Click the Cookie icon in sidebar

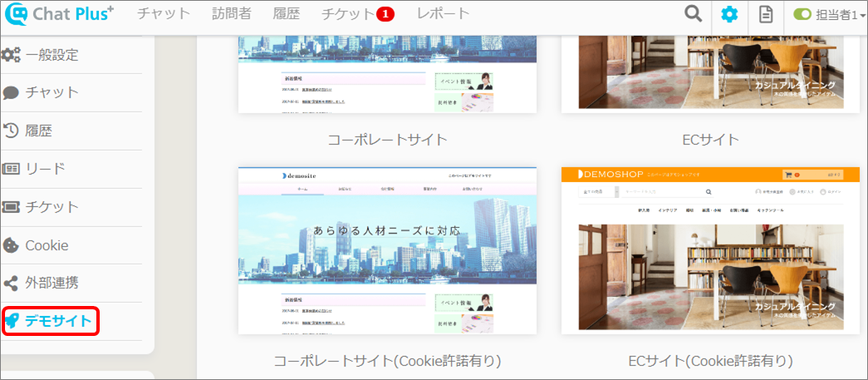coord(11,245)
